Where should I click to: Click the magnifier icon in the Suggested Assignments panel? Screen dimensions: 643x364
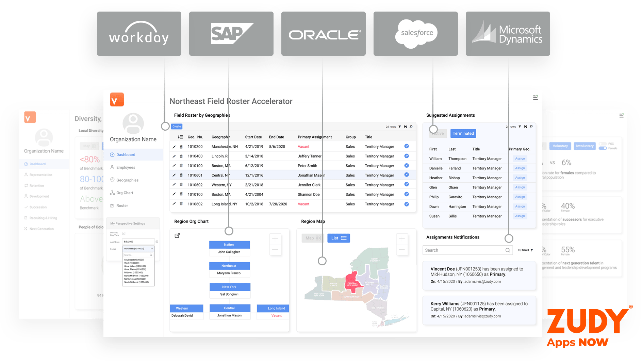point(531,127)
